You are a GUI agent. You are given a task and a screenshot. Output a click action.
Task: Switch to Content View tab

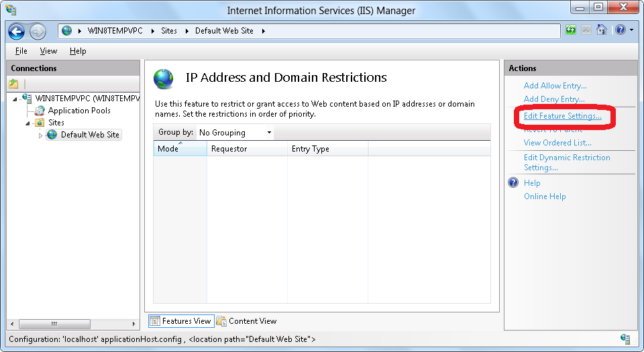tap(246, 321)
